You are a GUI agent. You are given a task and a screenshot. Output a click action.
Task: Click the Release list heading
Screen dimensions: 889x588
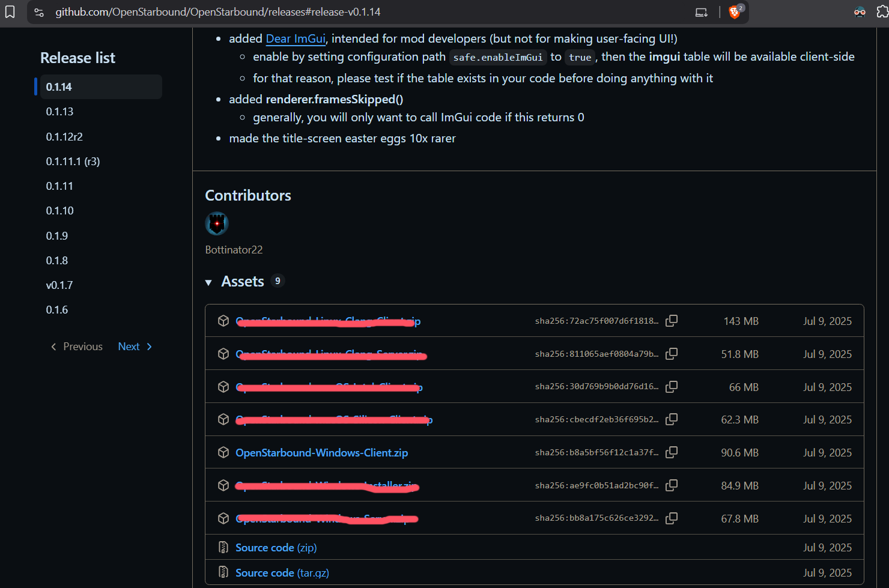point(78,58)
